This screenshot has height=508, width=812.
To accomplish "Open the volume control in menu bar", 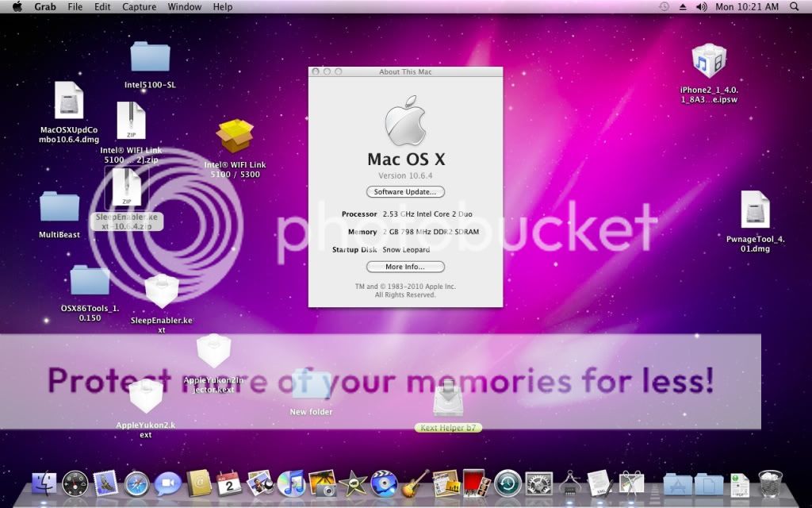I will coord(701,7).
